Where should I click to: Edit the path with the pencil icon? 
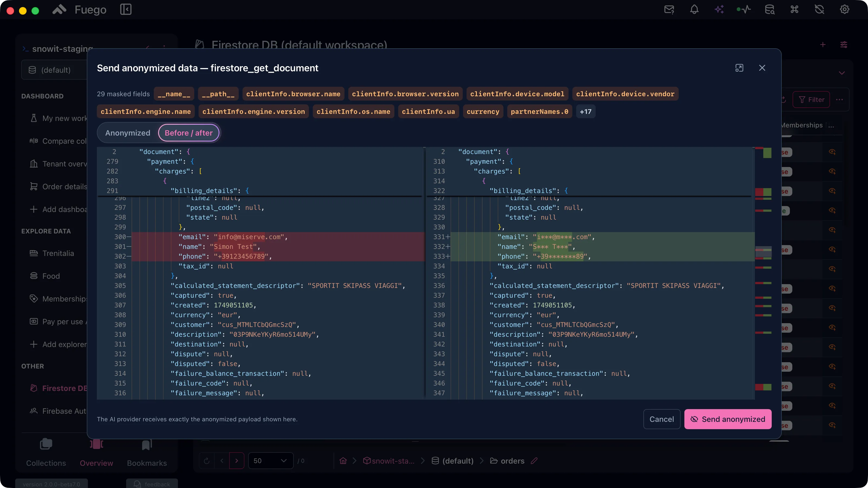coord(534,461)
